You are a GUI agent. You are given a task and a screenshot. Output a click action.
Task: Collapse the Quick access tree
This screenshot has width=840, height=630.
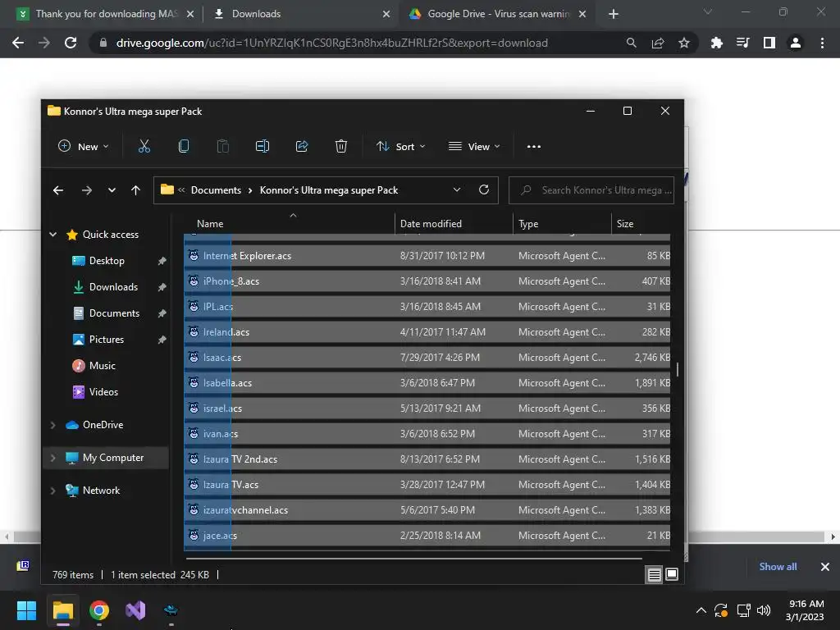[x=53, y=234]
